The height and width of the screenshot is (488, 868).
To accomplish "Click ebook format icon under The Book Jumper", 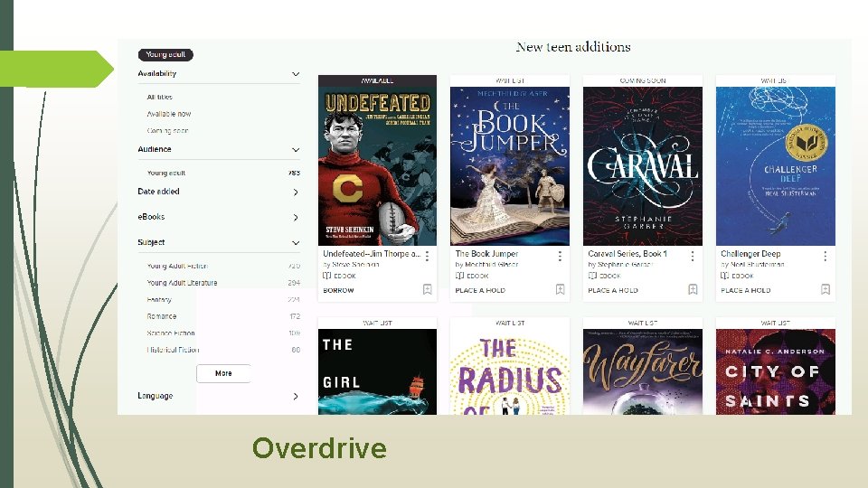I will tap(459, 276).
